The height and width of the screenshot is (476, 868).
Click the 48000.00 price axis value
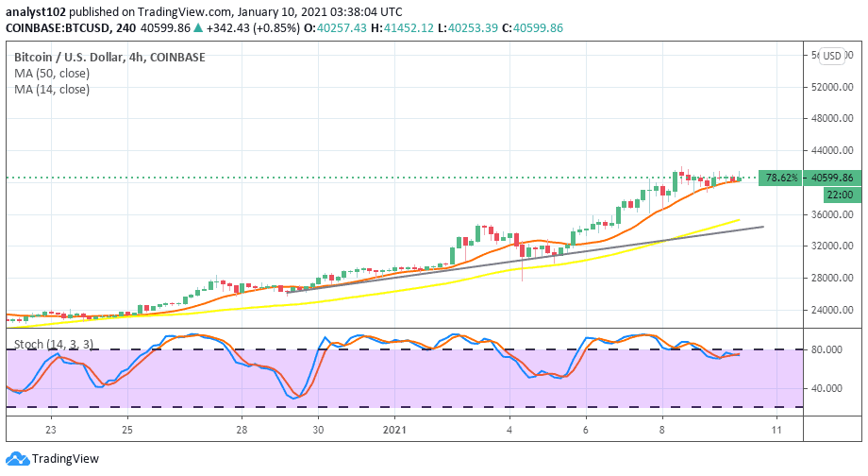(832, 118)
